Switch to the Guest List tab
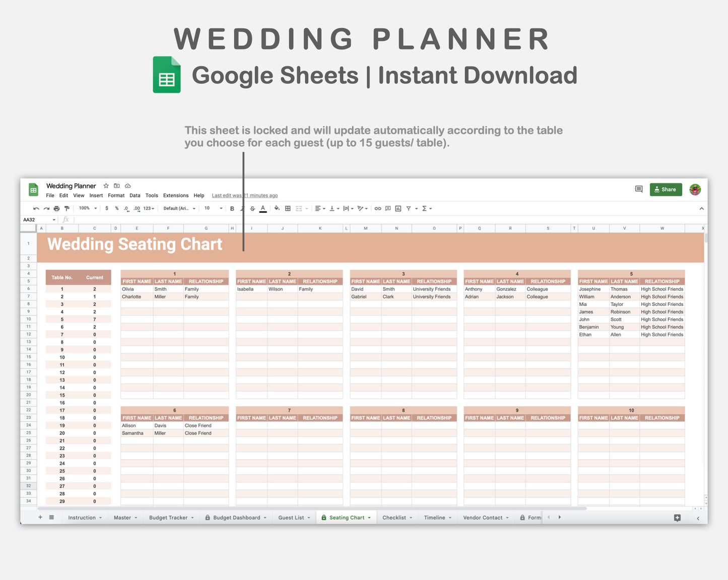Viewport: 728px width, 580px height. (291, 517)
